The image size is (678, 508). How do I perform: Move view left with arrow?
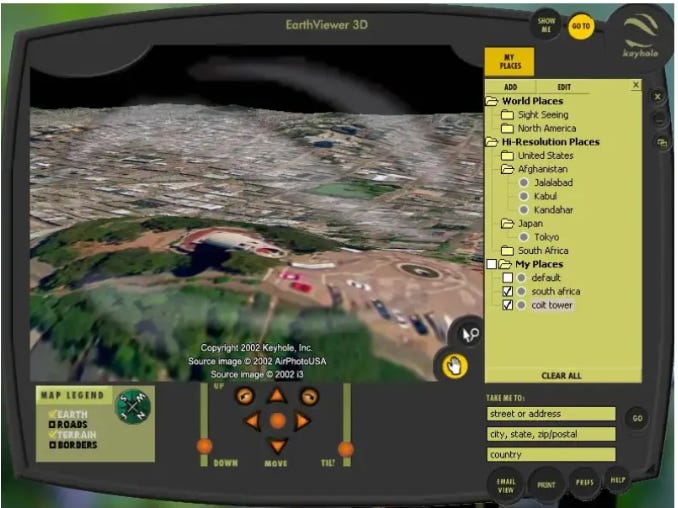(253, 421)
